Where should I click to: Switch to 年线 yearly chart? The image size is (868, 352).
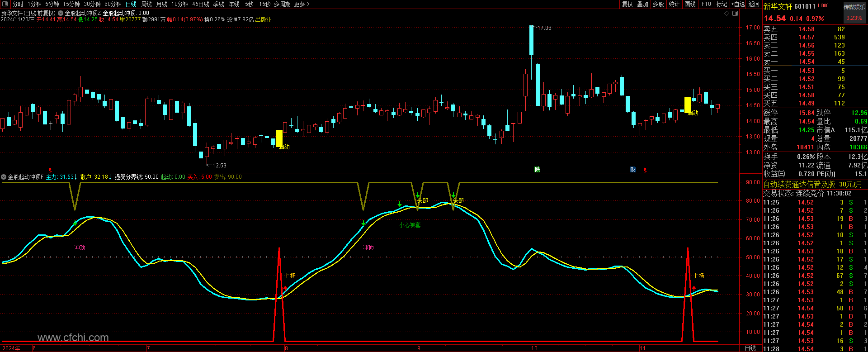[234, 4]
